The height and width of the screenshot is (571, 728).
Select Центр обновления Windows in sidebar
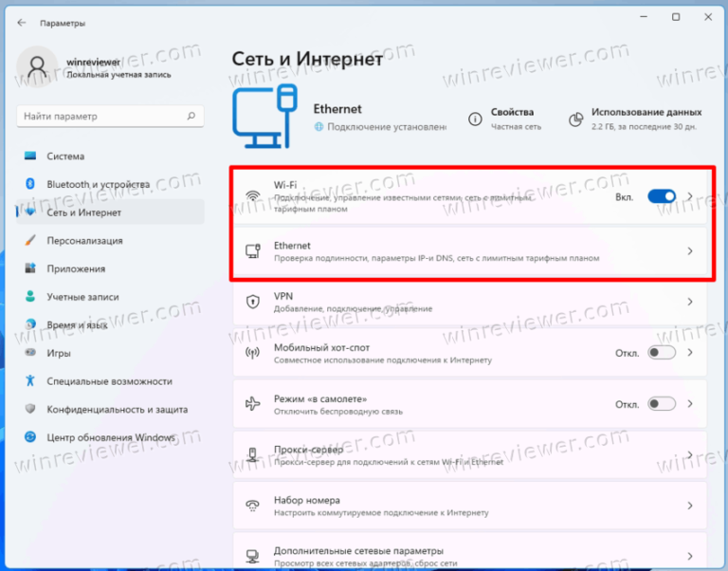point(111,437)
